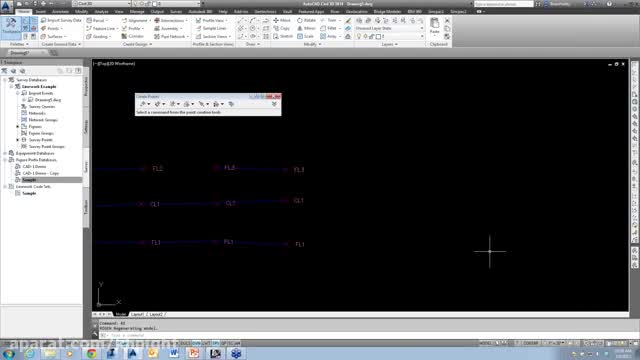Toggle layer lock icon in Layers panel

click(x=371, y=36)
